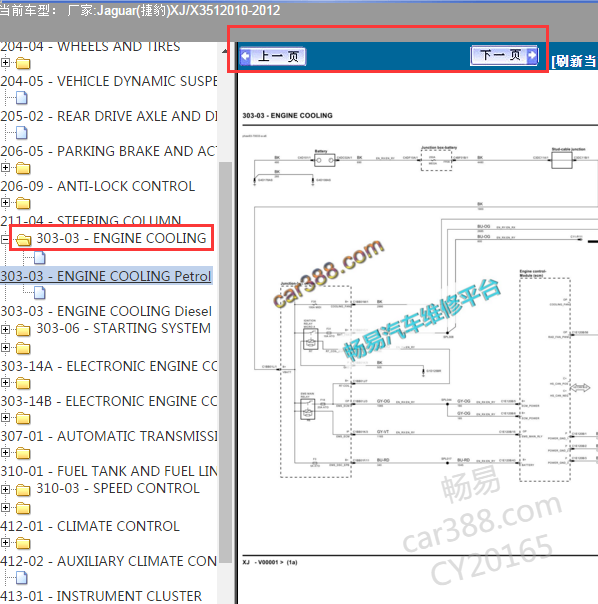Click document icon preceding 413-01 INSTRUMENT CLUSTER
The width and height of the screenshot is (598, 604).
[22, 578]
